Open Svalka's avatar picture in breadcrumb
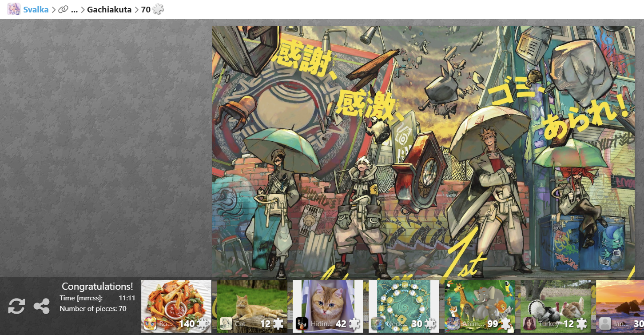The height and width of the screenshot is (335, 644). [14, 9]
